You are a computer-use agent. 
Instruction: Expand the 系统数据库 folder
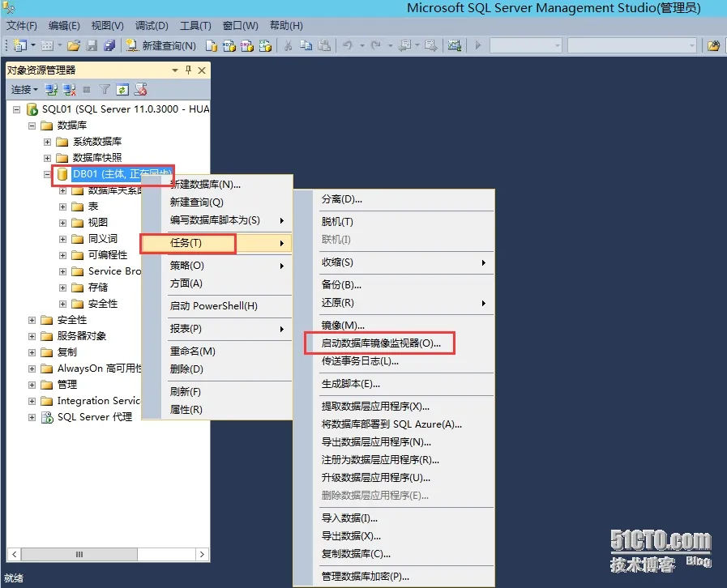[x=47, y=142]
